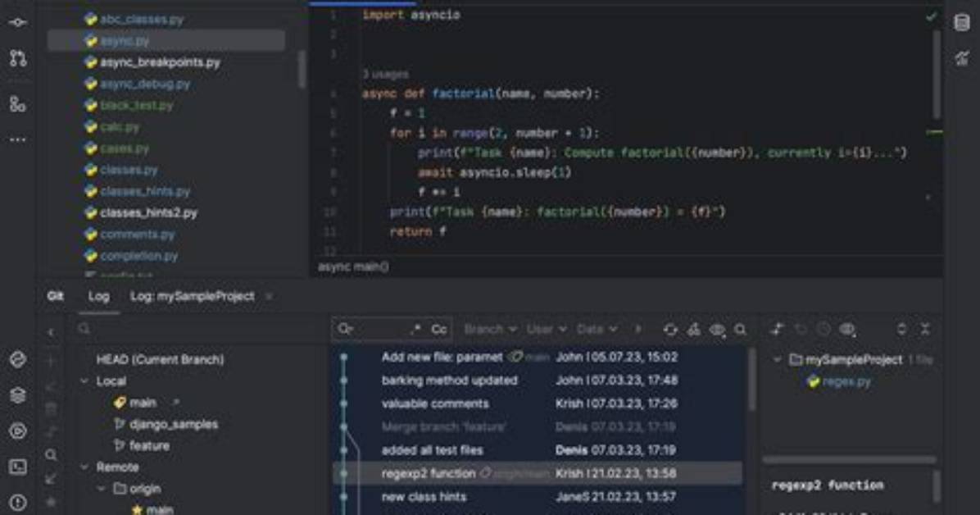Image resolution: width=980 pixels, height=515 pixels.
Task: Click the editor vertical scrollbar
Action: [x=937, y=74]
